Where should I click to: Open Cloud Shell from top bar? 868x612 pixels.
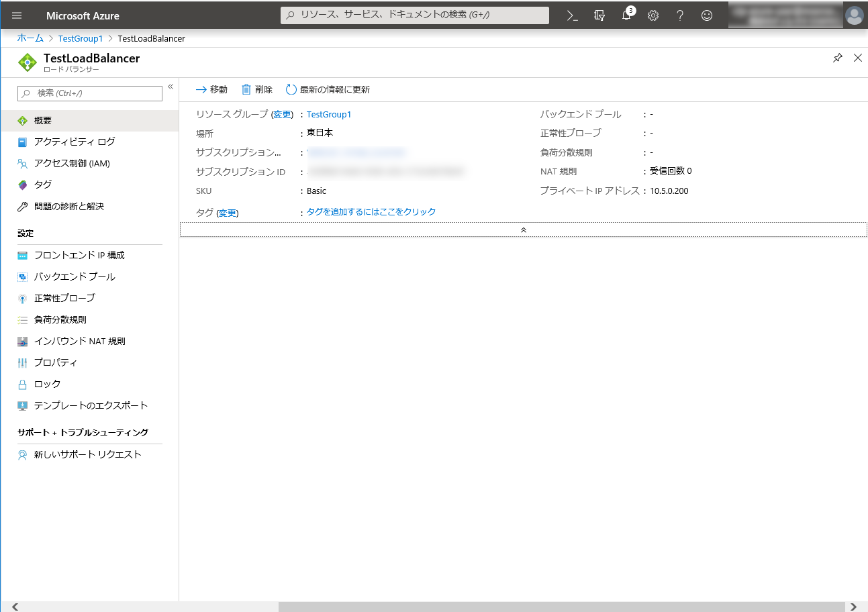pyautogui.click(x=573, y=15)
